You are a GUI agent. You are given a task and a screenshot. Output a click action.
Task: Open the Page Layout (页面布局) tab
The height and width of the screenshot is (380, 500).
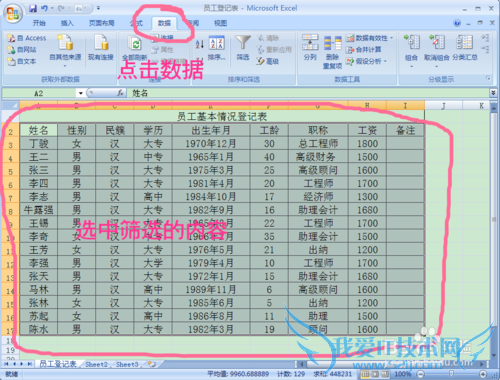102,23
